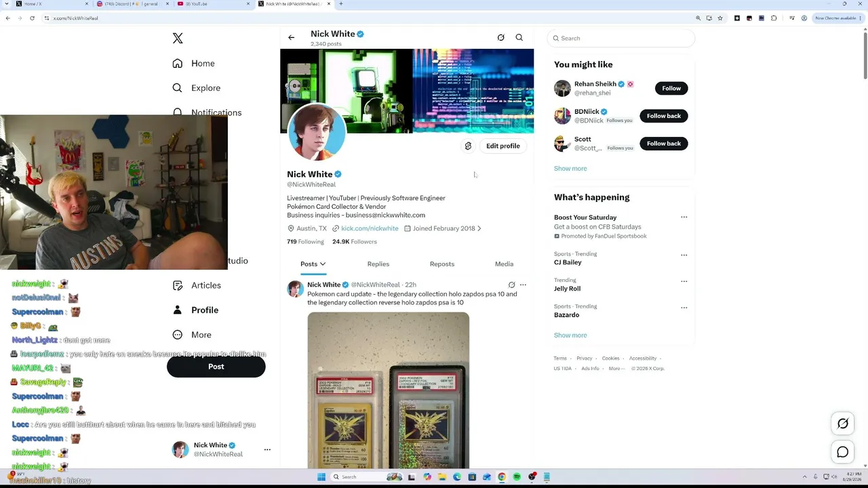Open Messages floating chat button
Viewport: 868px width, 488px height.
click(x=843, y=452)
